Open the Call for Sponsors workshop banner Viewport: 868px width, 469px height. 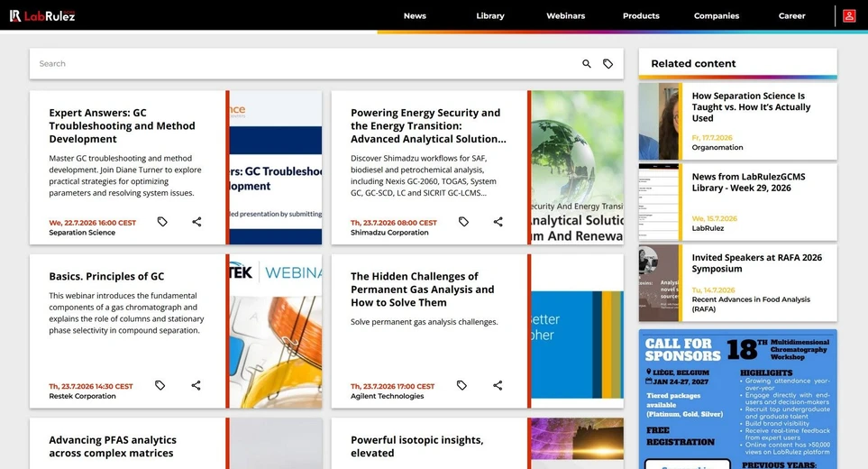point(738,400)
